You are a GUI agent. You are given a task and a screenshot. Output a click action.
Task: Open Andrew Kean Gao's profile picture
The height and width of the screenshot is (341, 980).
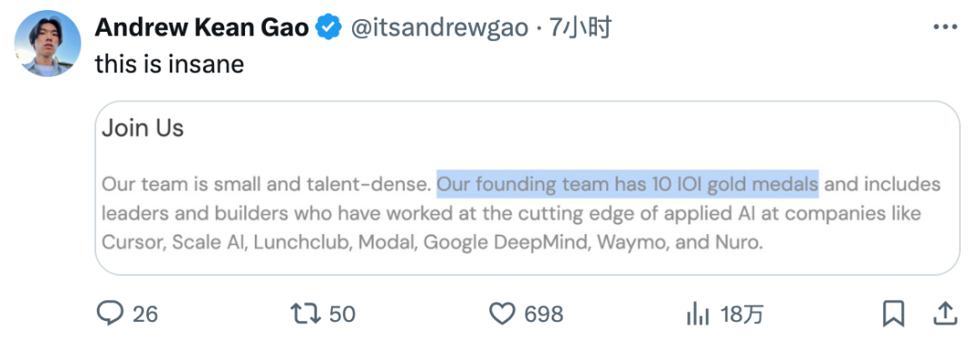coord(47,44)
